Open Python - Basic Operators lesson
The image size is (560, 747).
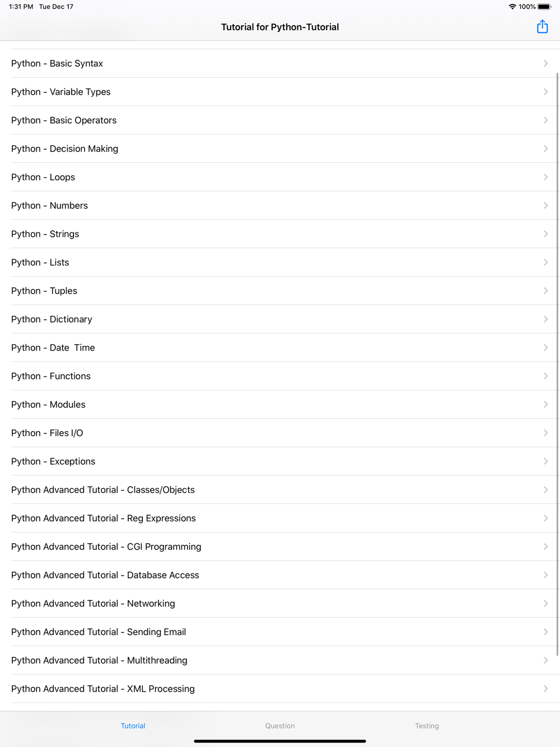point(280,120)
